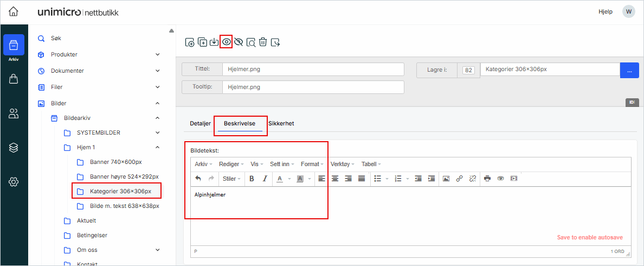
Task: Click the home icon at top left
Action: coord(14,11)
